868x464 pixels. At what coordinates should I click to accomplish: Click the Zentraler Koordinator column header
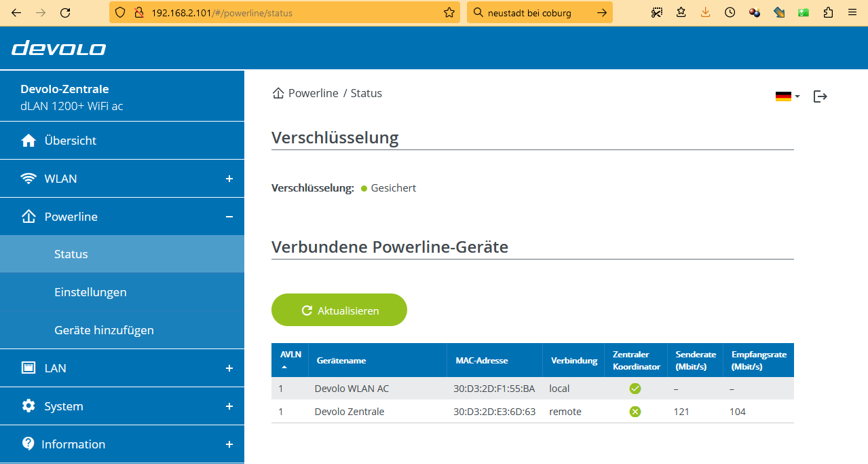(x=636, y=361)
